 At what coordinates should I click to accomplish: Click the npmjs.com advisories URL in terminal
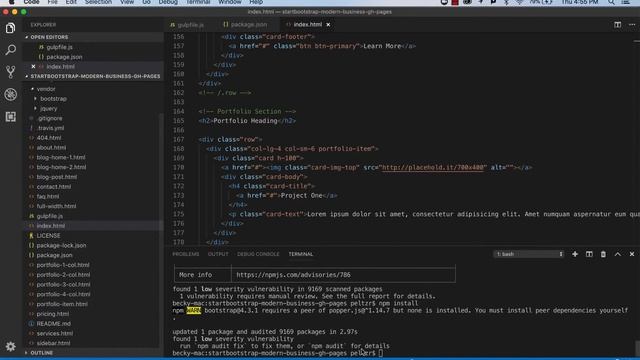pyautogui.click(x=293, y=275)
